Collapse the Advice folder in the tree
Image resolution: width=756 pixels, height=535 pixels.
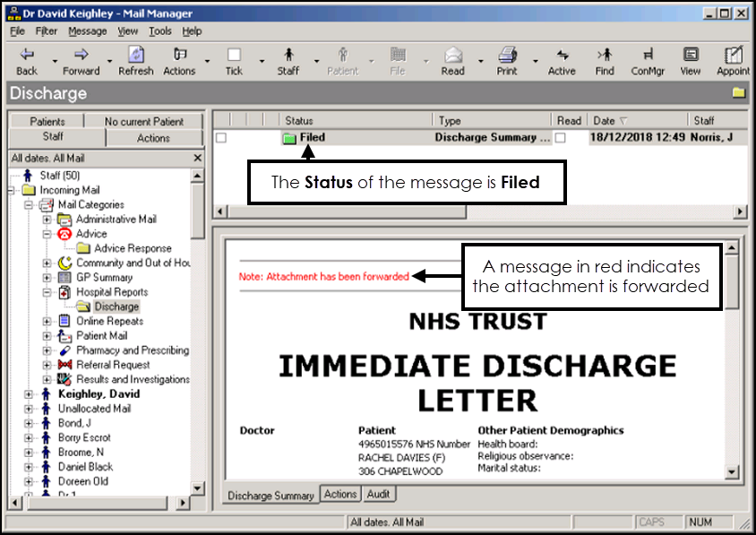[x=46, y=234]
